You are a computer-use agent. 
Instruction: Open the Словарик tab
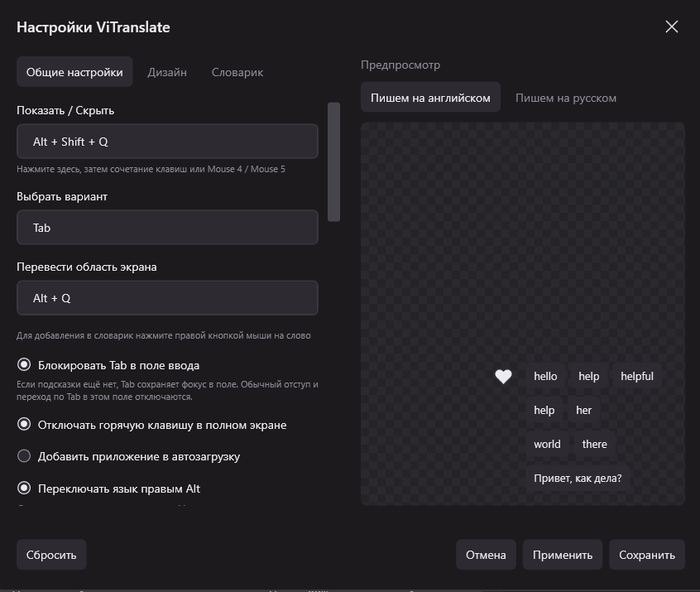[x=237, y=72]
